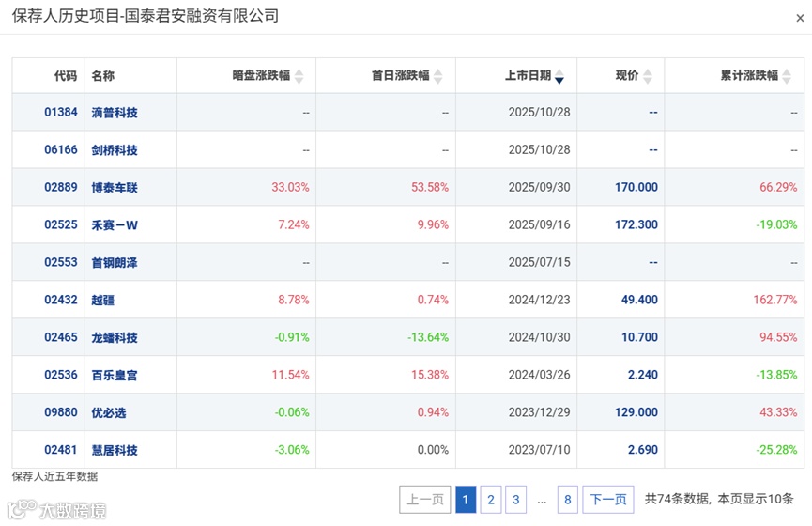The height and width of the screenshot is (526, 812).
Task: Select listing date 2025/07/15
Action: pyautogui.click(x=539, y=262)
